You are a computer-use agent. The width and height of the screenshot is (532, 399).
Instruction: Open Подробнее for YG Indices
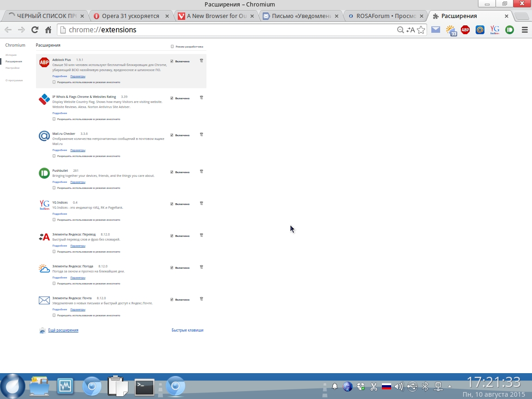click(x=60, y=214)
